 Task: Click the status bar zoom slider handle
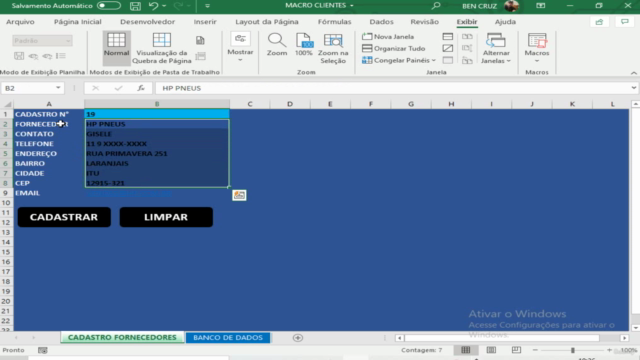tap(573, 350)
